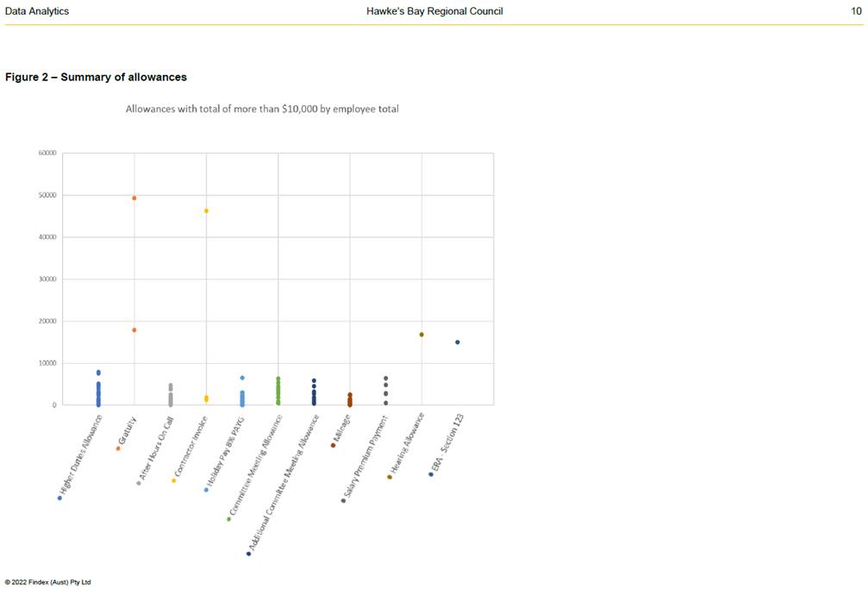Click the Mileage axis category label

[342, 430]
